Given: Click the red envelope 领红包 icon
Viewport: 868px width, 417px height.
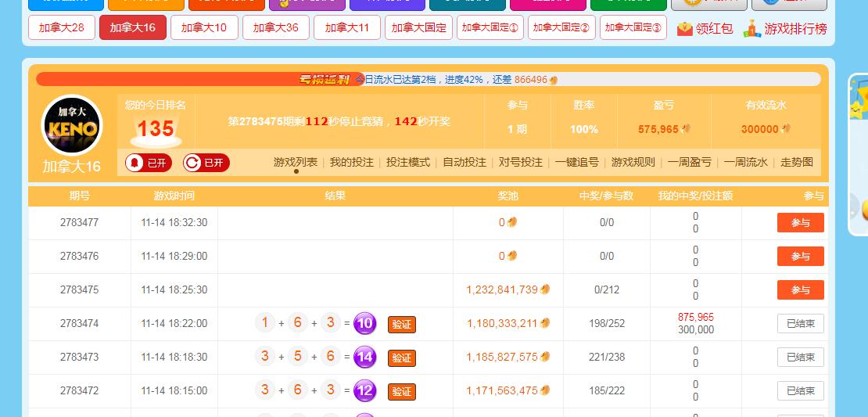Looking at the screenshot, I should 685,29.
